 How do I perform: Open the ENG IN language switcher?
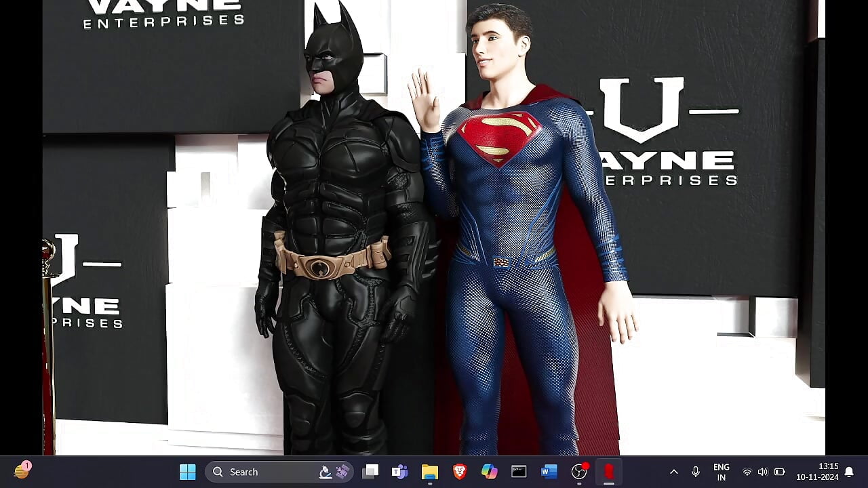[x=721, y=472]
